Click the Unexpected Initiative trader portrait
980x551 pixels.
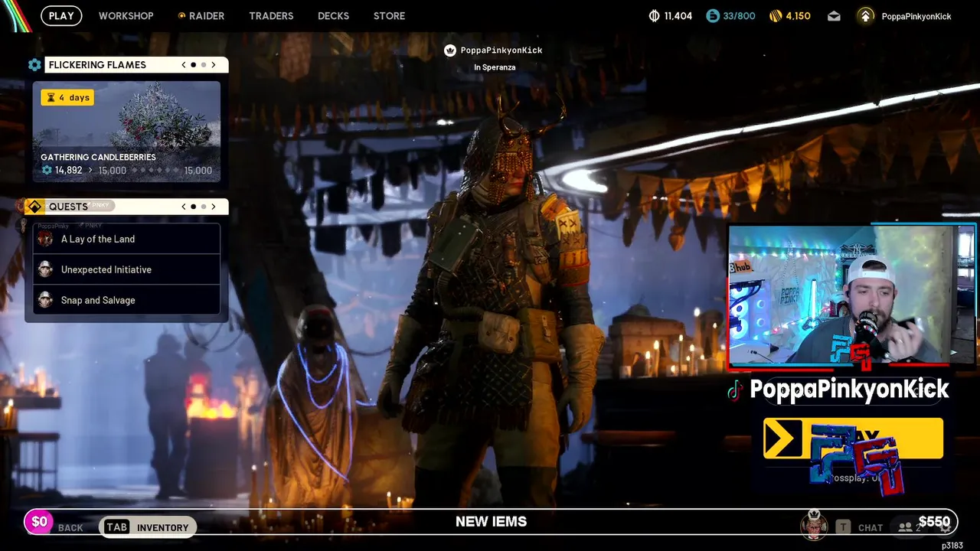point(45,269)
